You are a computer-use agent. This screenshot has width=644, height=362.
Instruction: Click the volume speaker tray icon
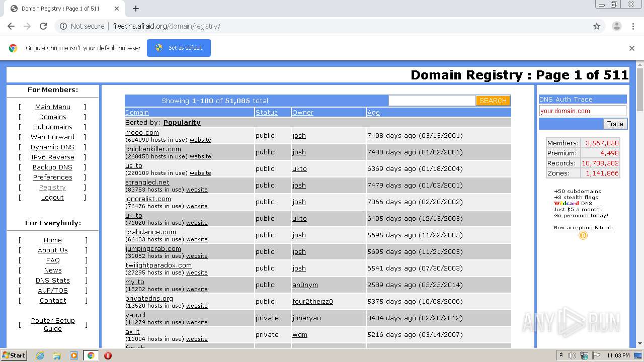coord(573,355)
